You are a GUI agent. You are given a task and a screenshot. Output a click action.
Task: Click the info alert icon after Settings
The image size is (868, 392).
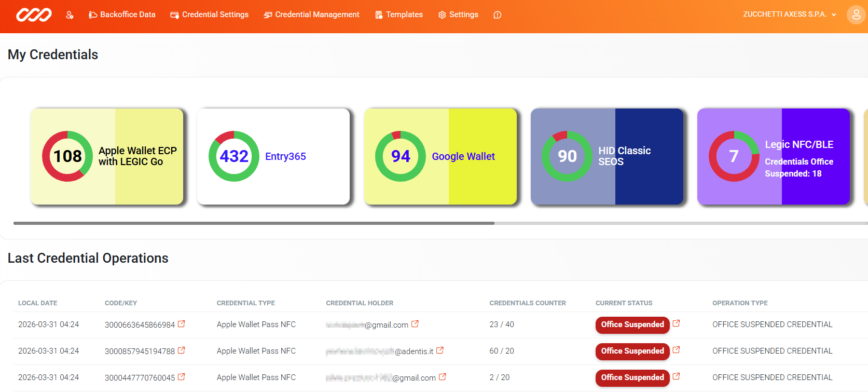point(497,15)
